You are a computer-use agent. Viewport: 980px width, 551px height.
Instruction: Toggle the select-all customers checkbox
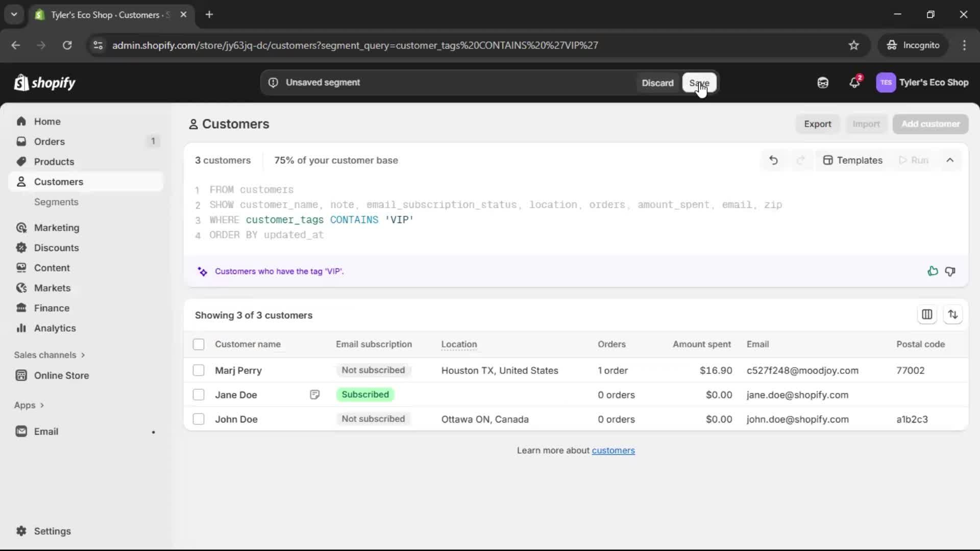pyautogui.click(x=199, y=344)
